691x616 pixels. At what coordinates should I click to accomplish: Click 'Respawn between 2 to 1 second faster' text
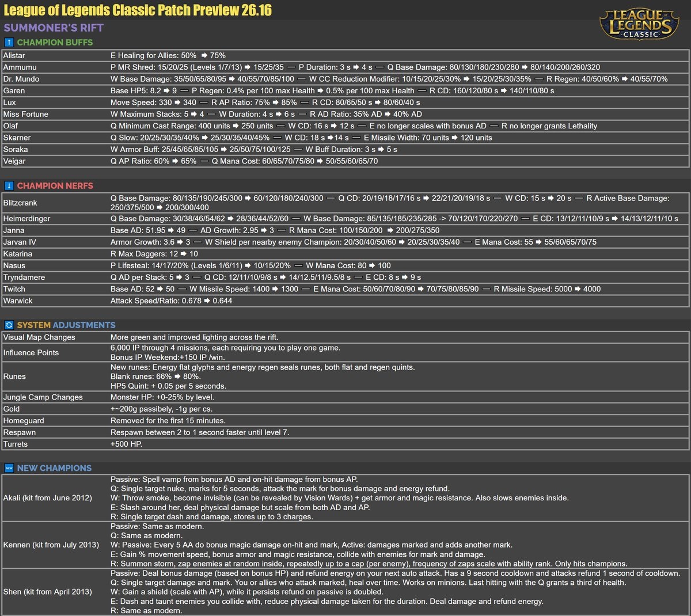click(x=200, y=432)
